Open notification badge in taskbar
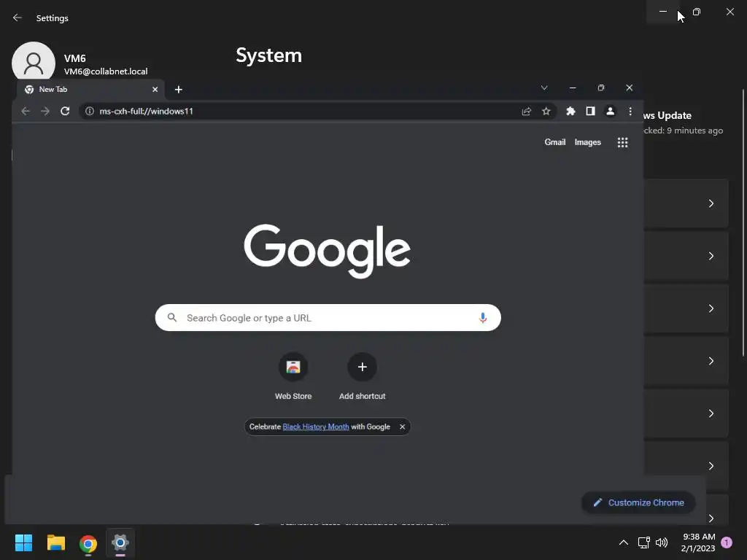The image size is (747, 560). [727, 542]
